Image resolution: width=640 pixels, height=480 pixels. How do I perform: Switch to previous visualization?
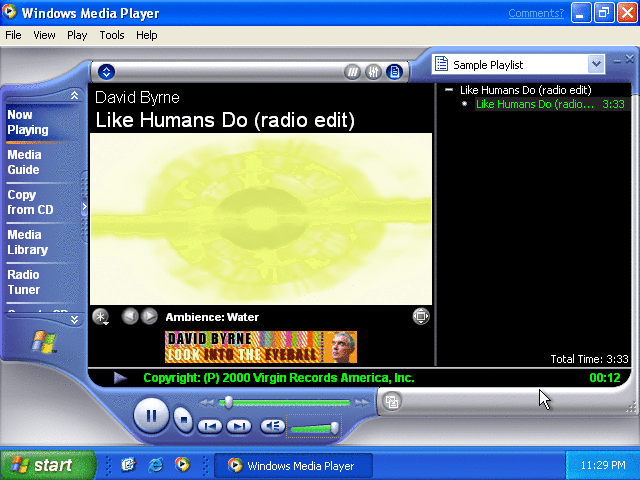[130, 316]
